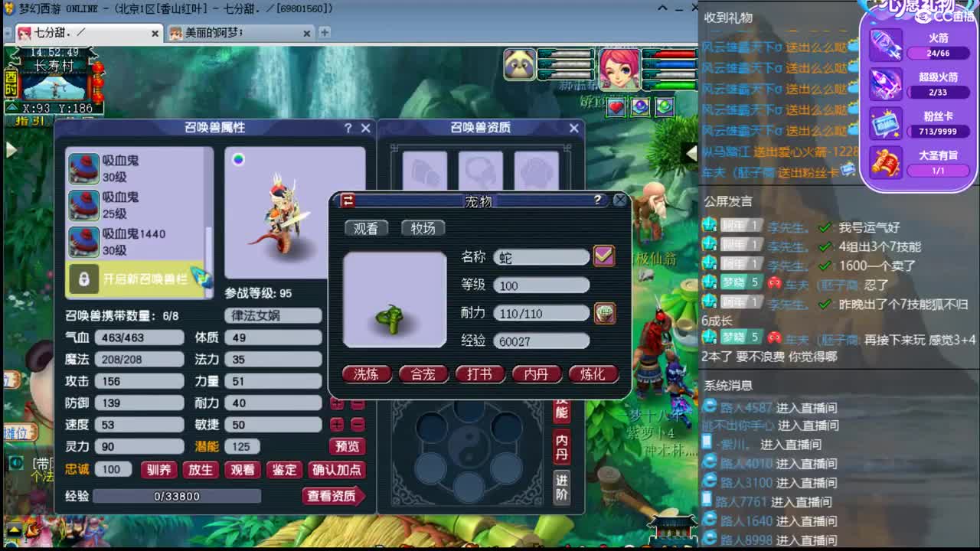Toggle the pink checkmark next to pet name 蛇
Screen dimensions: 980x551
tap(604, 256)
